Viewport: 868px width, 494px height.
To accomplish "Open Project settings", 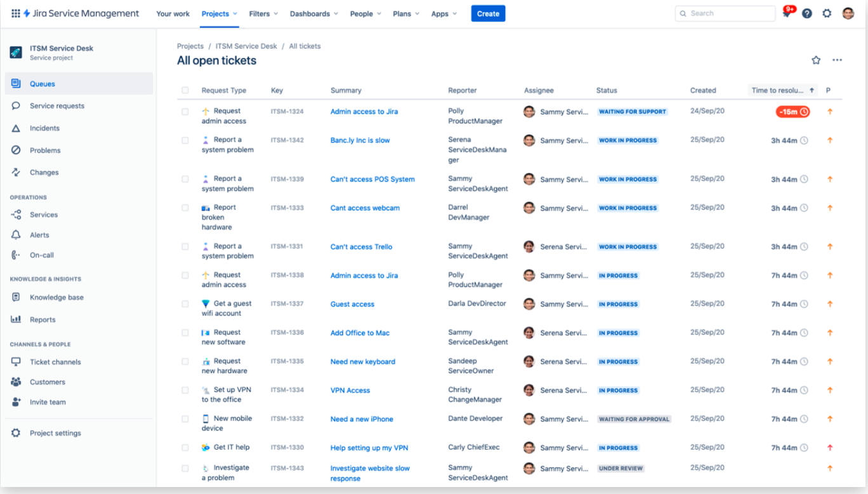I will (x=55, y=432).
